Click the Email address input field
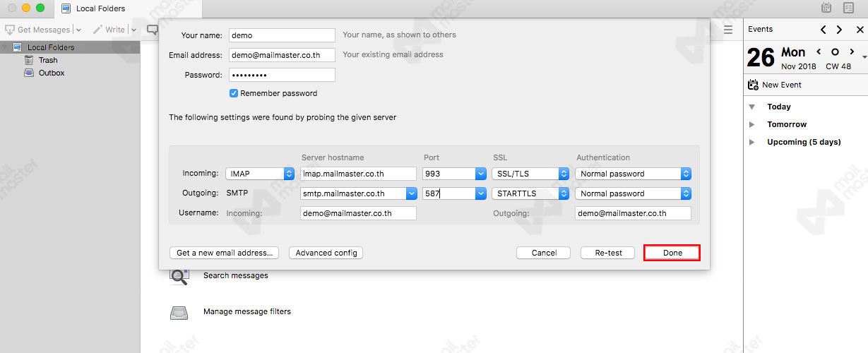 pyautogui.click(x=282, y=55)
